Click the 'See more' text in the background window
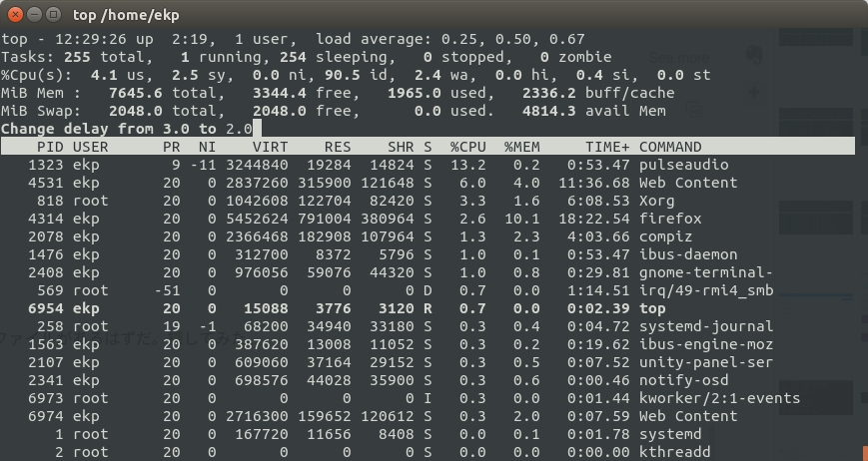 tap(678, 58)
